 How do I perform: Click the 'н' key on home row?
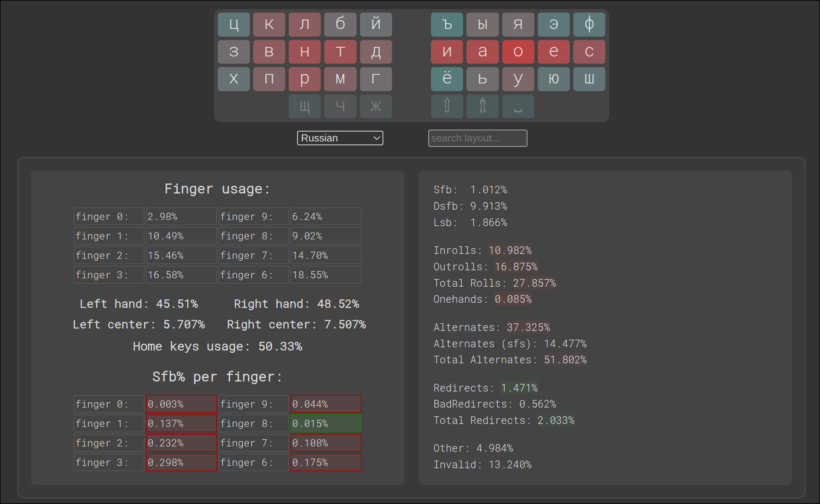point(304,51)
